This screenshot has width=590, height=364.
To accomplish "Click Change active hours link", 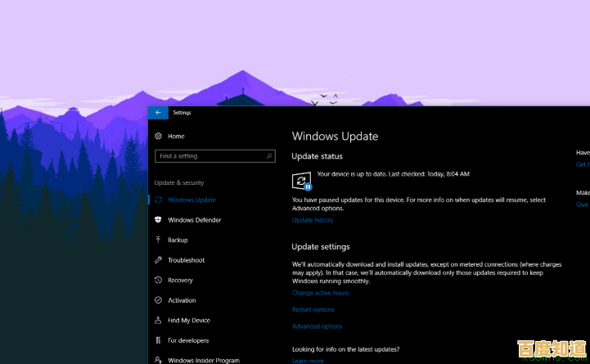I will coord(320,293).
